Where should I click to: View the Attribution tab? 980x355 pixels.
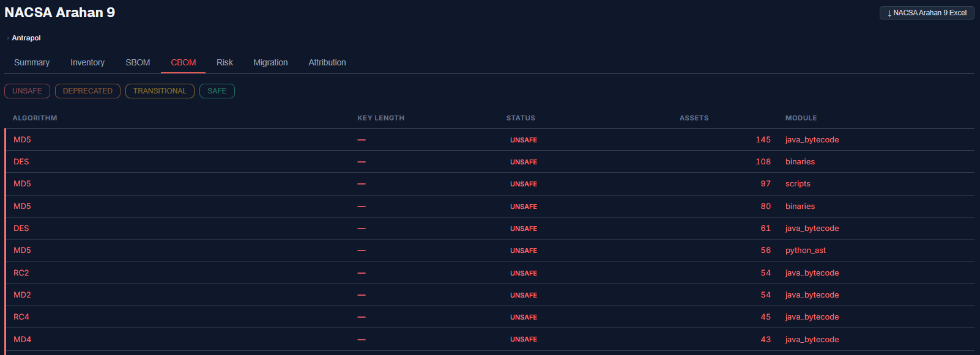click(327, 62)
